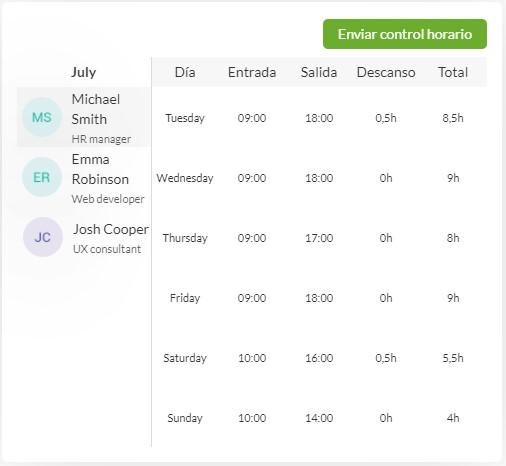Viewport: 506px width, 466px height.
Task: Select Michael Smith's MS avatar
Action: (x=42, y=117)
